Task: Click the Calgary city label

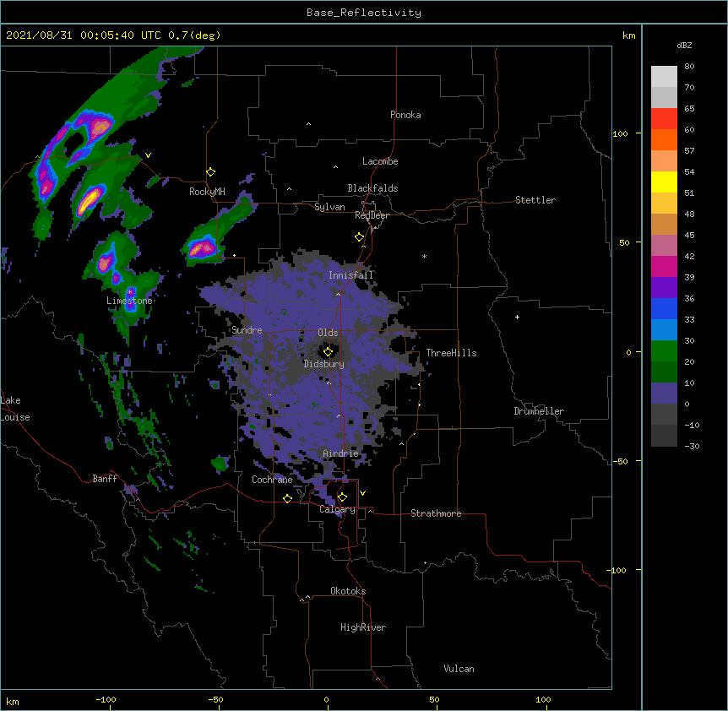Action: pos(337,509)
